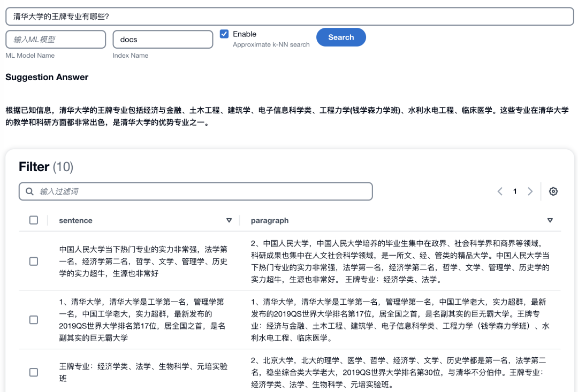Sort by the paragraph column arrow
This screenshot has width=578, height=392.
pos(550,220)
